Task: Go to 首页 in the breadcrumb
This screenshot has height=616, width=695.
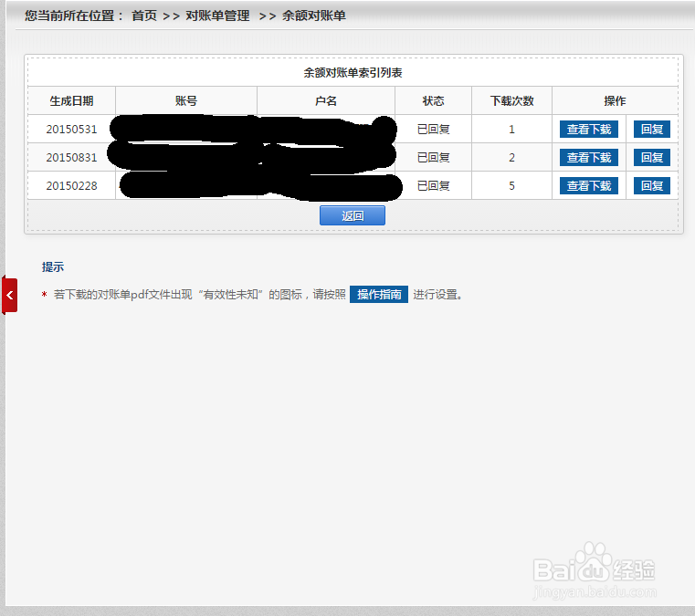Action: pyautogui.click(x=144, y=16)
